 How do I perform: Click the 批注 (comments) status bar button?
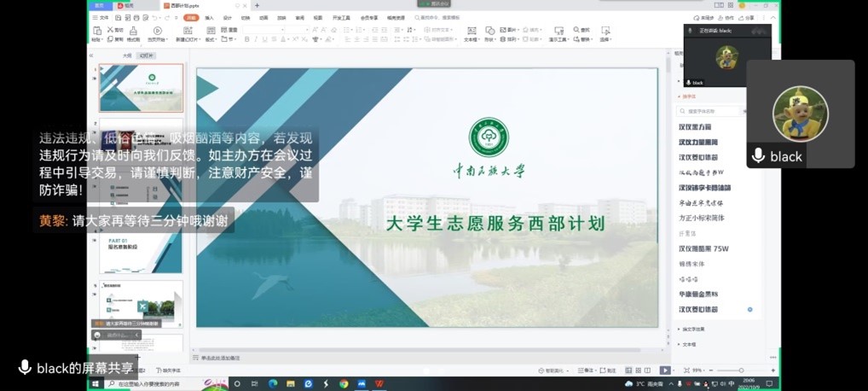tap(609, 370)
